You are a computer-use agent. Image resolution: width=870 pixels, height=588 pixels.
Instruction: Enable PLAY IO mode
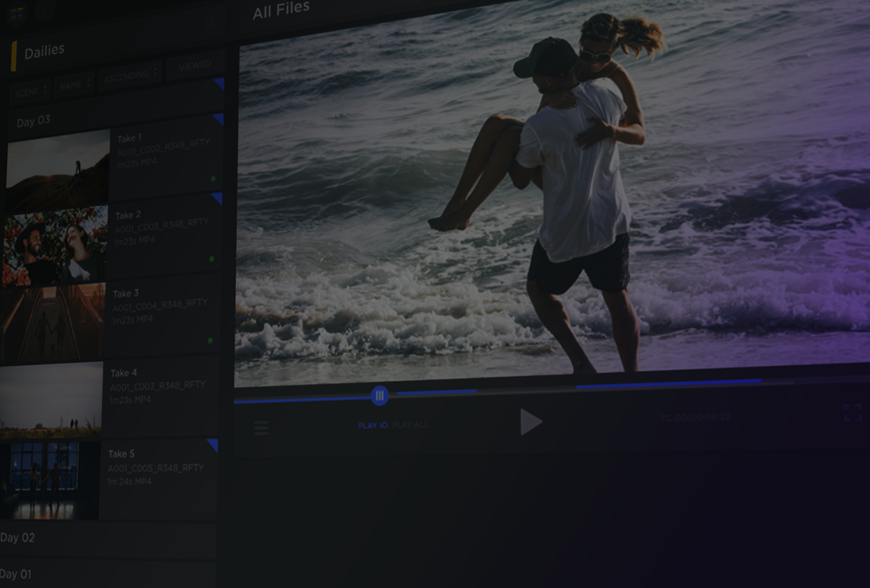point(372,425)
